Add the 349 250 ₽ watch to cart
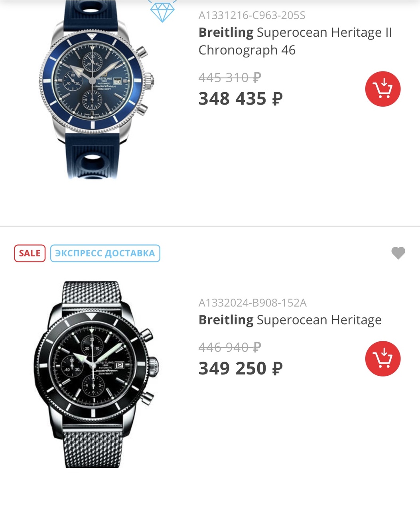The height and width of the screenshot is (511, 420). pyautogui.click(x=383, y=358)
